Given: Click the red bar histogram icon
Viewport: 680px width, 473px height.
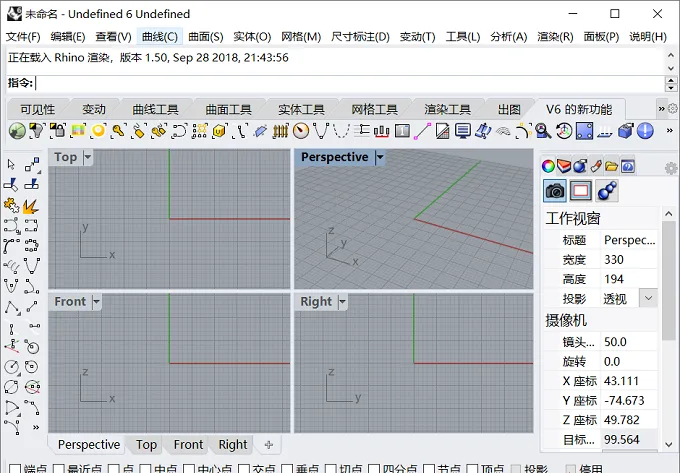Looking at the screenshot, I should pyautogui.click(x=382, y=130).
